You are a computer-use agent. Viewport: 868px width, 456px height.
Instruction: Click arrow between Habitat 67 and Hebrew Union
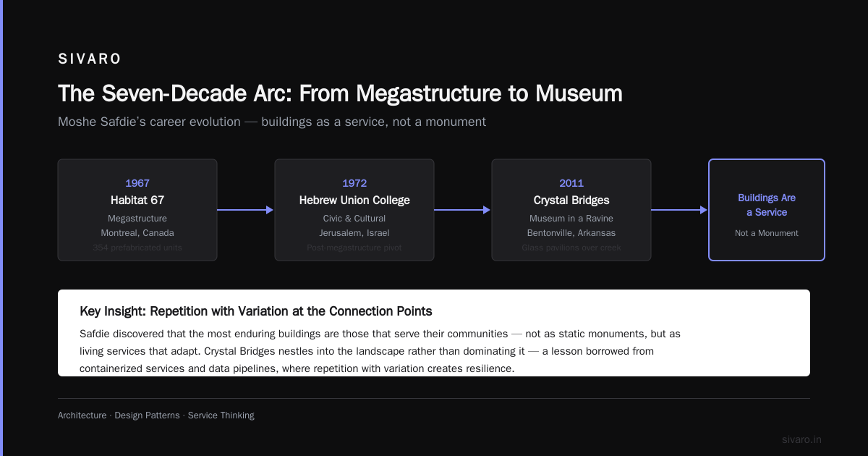246,210
